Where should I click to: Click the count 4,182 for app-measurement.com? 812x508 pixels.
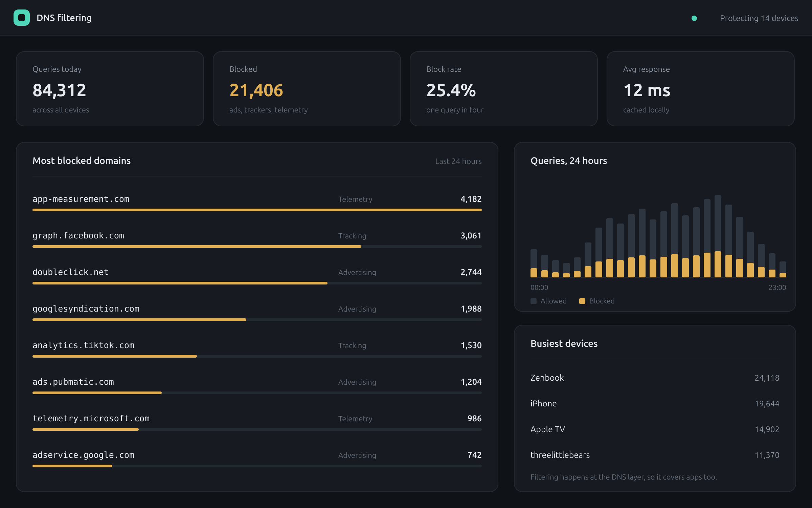click(x=471, y=199)
